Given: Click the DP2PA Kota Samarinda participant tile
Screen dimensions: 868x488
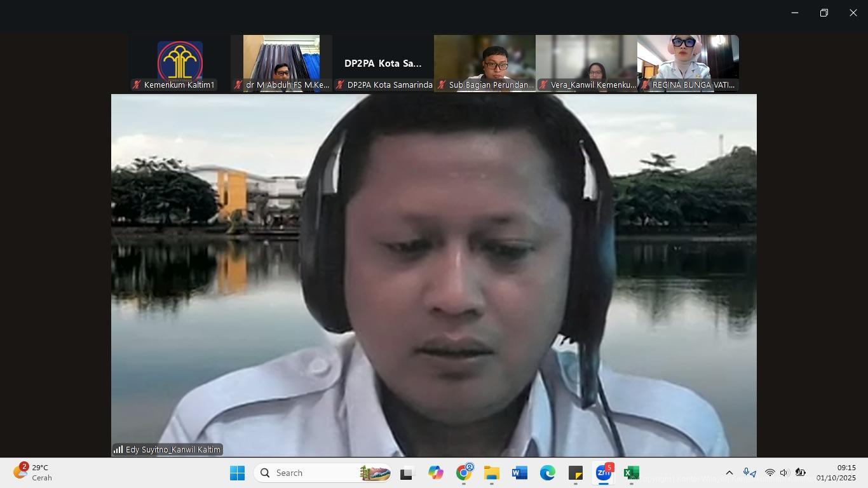Looking at the screenshot, I should pos(383,63).
